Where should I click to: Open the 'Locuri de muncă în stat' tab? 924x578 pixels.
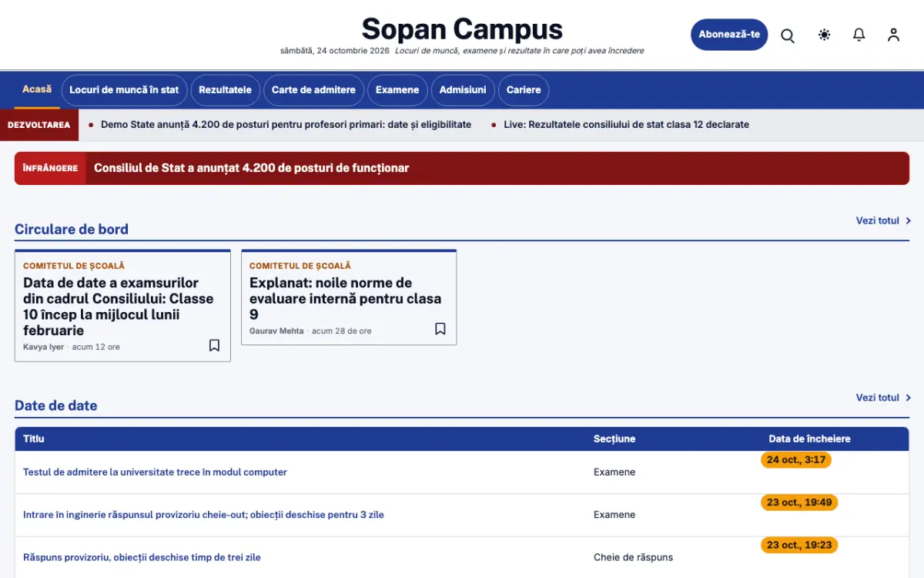pyautogui.click(x=124, y=90)
